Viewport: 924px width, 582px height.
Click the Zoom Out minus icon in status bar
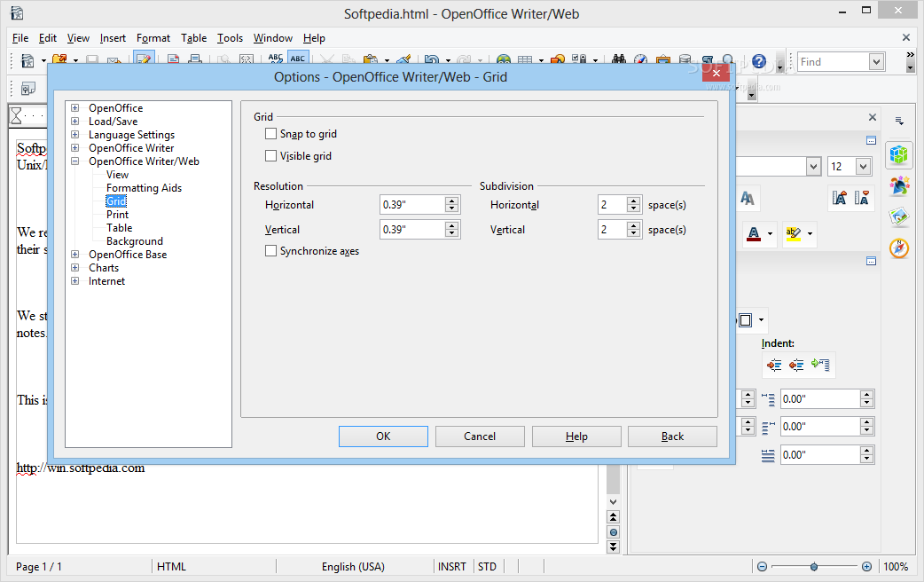tap(762, 567)
